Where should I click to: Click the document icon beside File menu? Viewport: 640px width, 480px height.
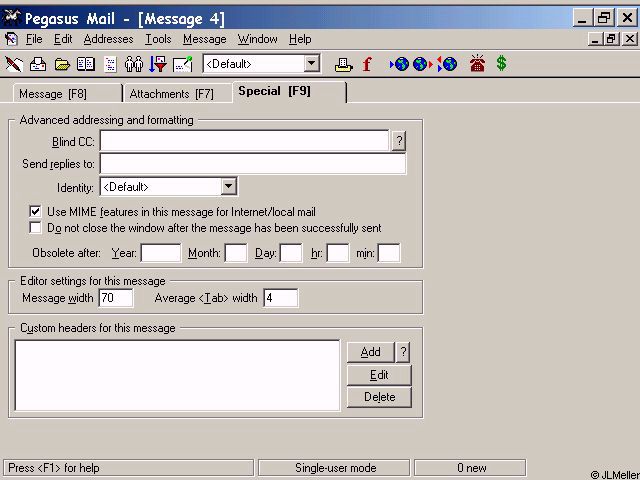coord(11,39)
